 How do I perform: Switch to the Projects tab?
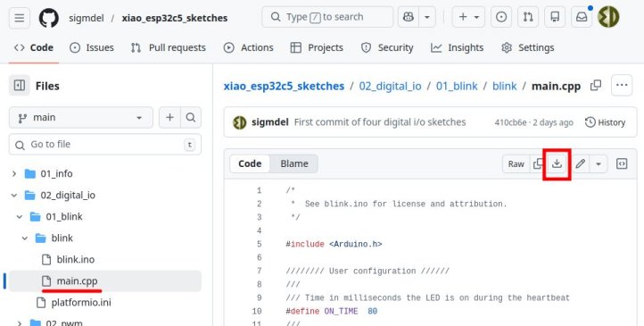(x=317, y=47)
